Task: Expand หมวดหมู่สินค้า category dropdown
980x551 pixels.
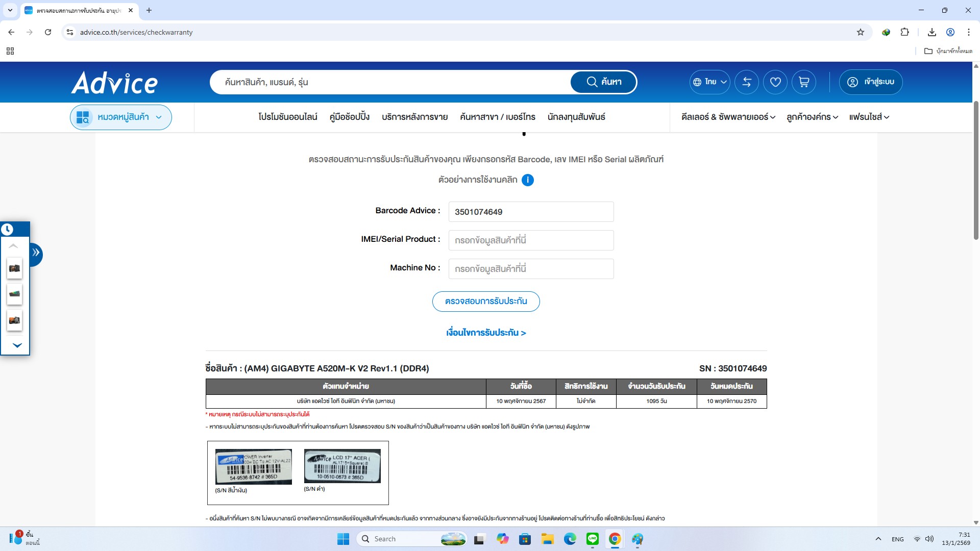Action: pos(121,117)
